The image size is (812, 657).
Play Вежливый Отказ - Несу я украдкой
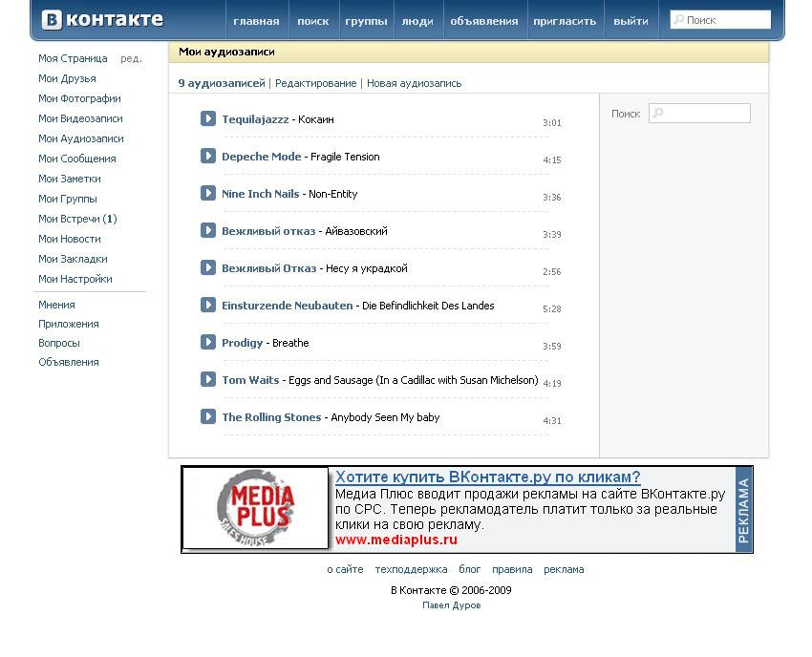[208, 267]
